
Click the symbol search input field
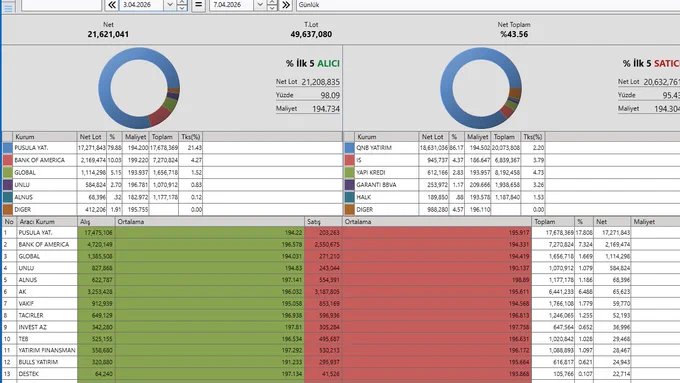click(61, 5)
